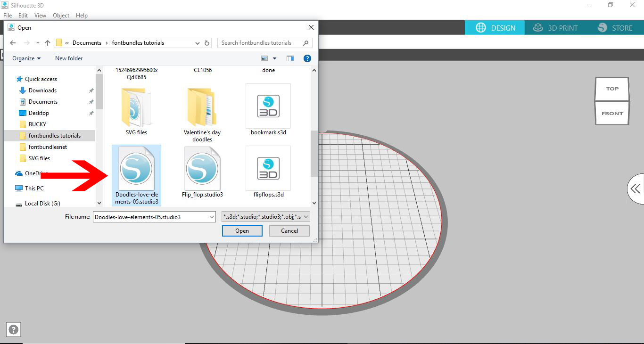Image resolution: width=644 pixels, height=344 pixels.
Task: Click the Open button
Action: pos(242,231)
